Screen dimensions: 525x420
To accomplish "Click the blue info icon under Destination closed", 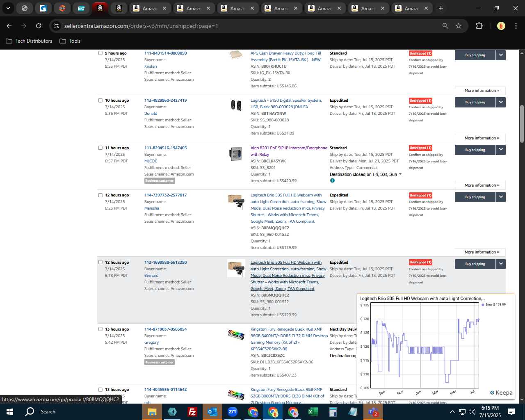I will coord(332,180).
